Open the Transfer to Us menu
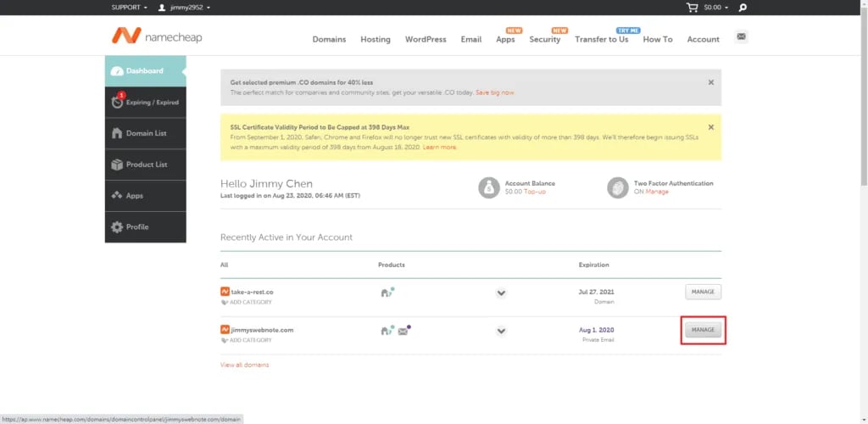 pyautogui.click(x=602, y=39)
